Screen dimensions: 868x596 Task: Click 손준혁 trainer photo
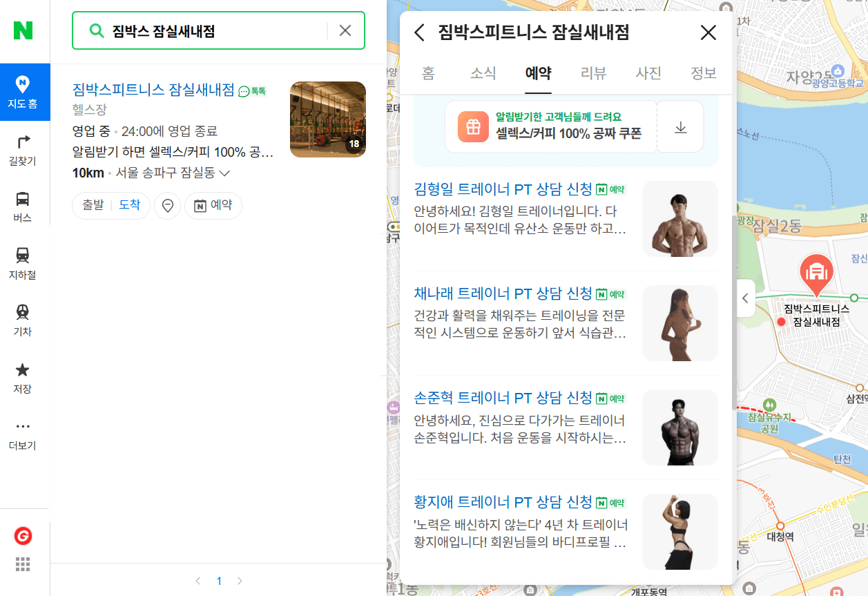[x=680, y=427]
